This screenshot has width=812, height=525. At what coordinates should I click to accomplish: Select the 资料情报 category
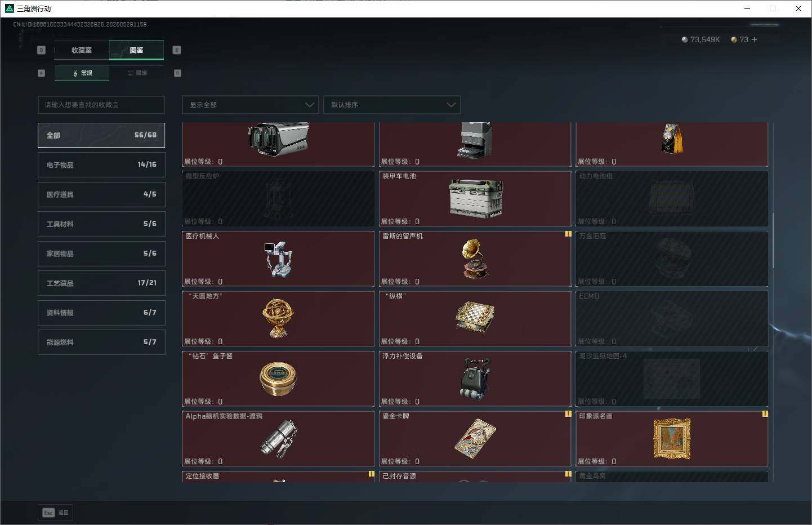tap(101, 313)
